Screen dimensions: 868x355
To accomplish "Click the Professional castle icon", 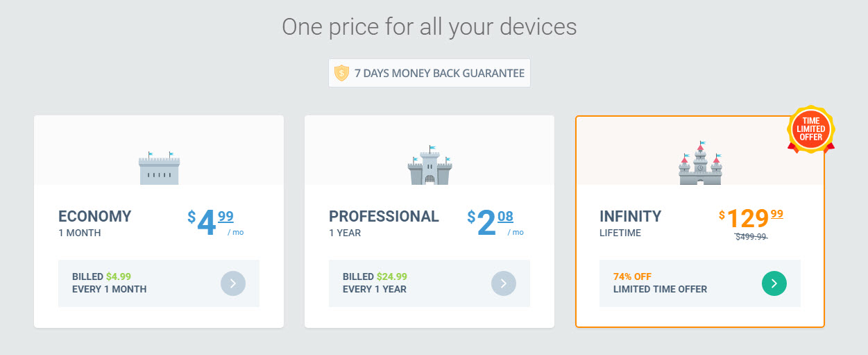I will pos(429,165).
